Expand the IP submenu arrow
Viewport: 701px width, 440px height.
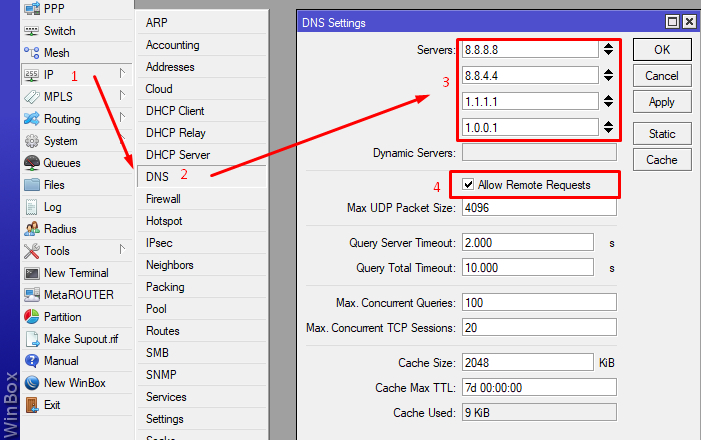(122, 73)
